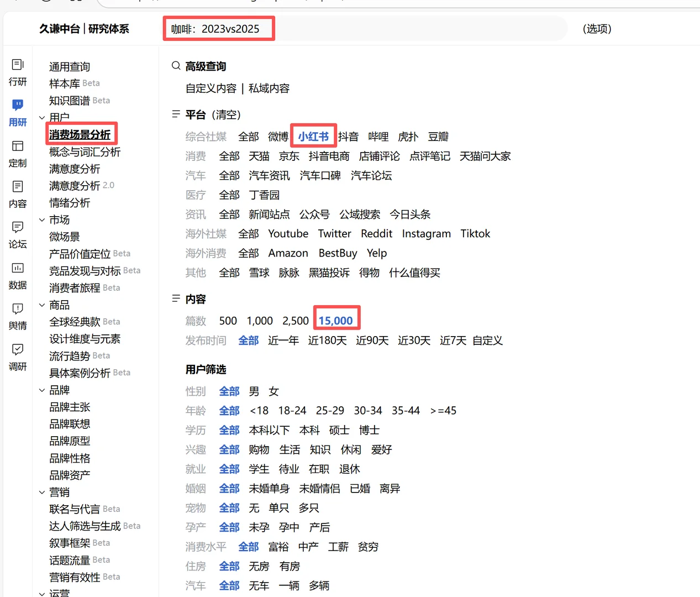Open the 论坛 sidebar icon
Viewport: 700px width, 597px height.
tap(18, 227)
